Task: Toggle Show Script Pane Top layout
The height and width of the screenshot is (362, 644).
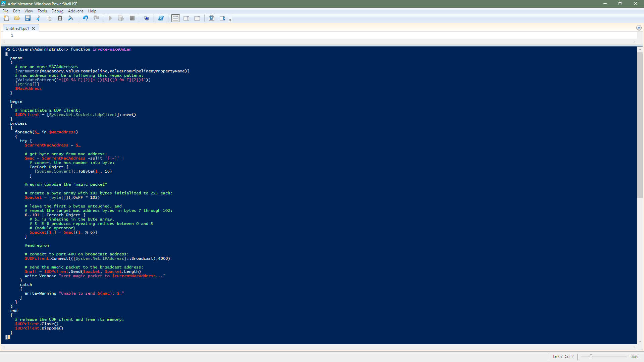Action: coord(175,18)
